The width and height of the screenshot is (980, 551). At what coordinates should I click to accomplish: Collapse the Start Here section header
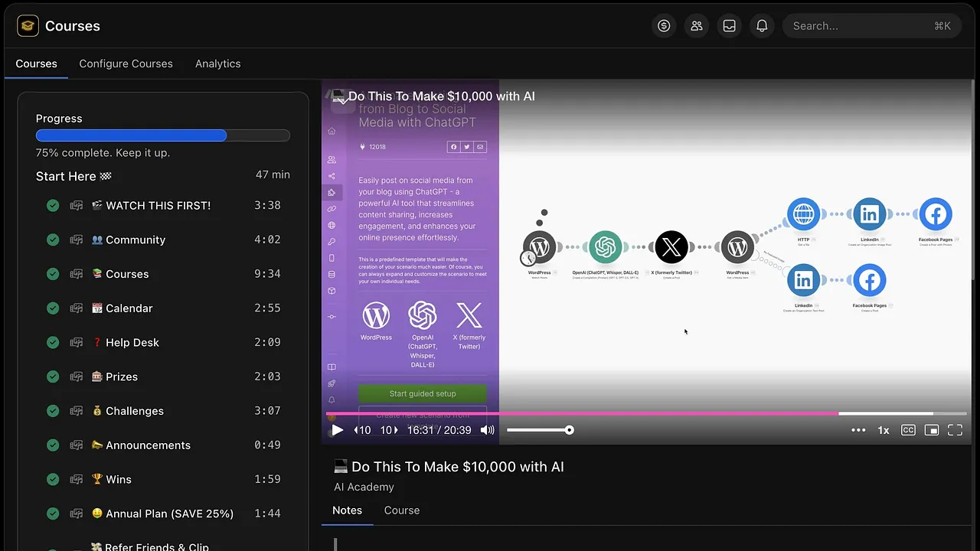click(73, 176)
